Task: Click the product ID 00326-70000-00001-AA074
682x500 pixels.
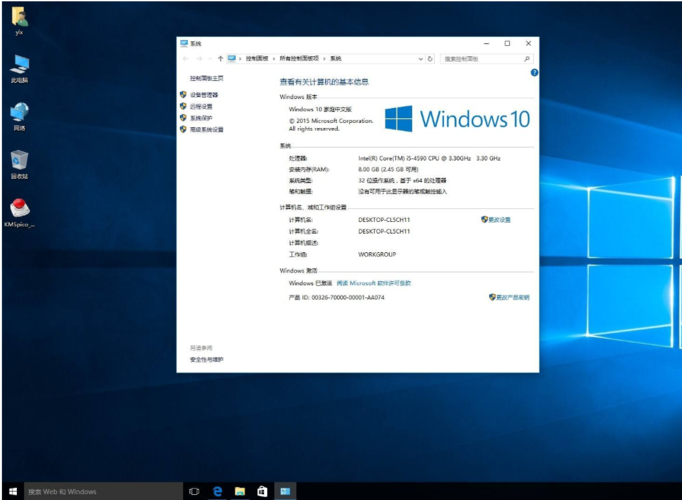Action: coord(337,297)
